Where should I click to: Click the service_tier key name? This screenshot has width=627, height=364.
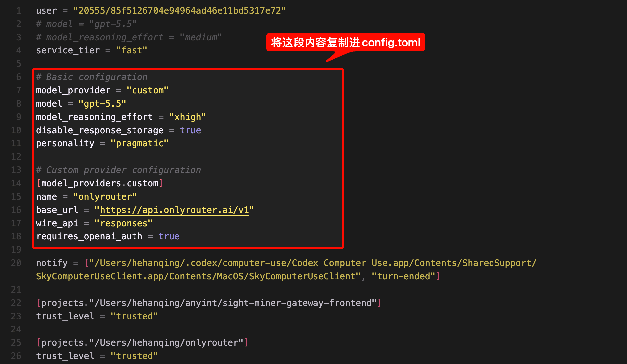pos(68,50)
